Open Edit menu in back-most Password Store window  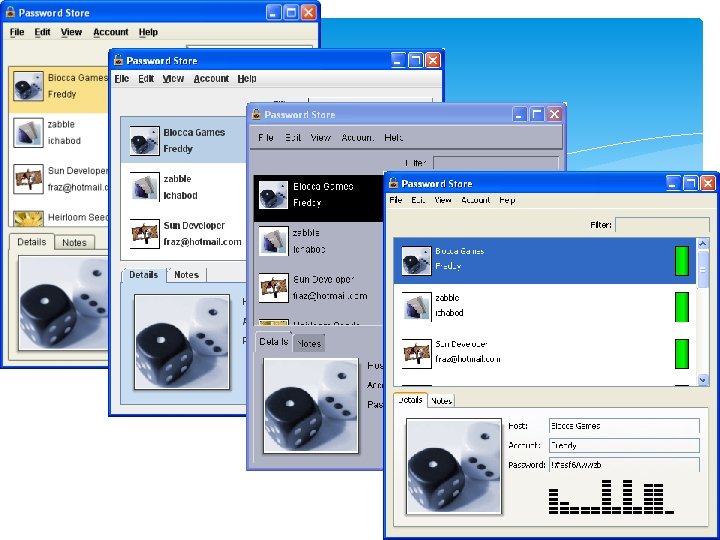(x=42, y=32)
